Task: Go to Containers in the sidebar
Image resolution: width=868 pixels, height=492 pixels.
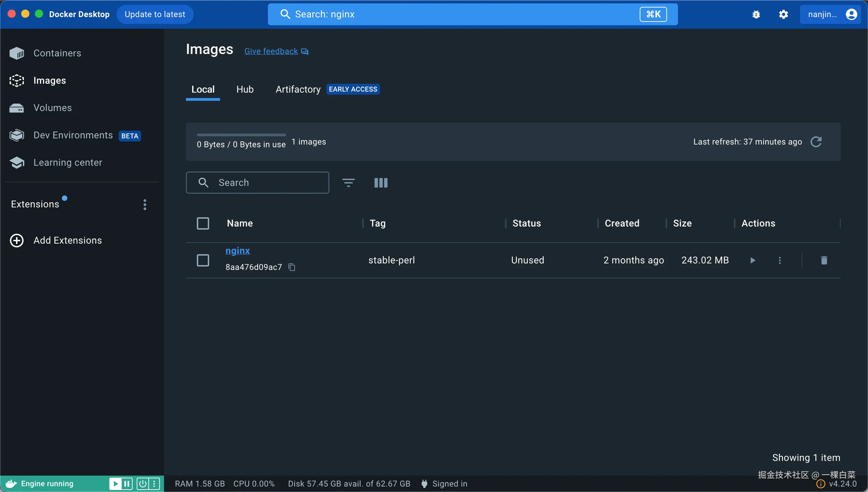Action: coord(57,53)
